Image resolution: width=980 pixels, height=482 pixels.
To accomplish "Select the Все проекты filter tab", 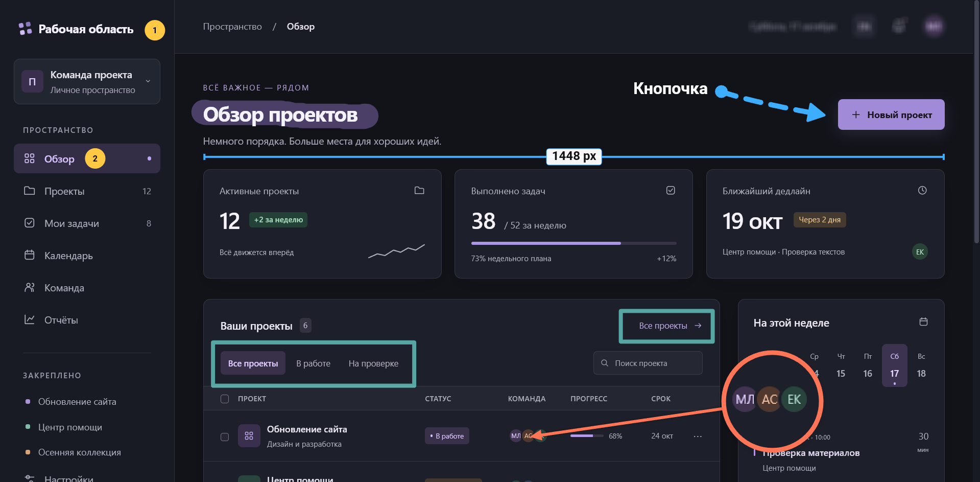I will coord(253,363).
